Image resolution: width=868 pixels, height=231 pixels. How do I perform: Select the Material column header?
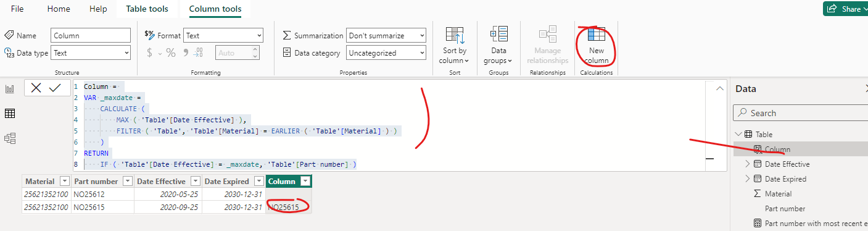(x=47, y=181)
